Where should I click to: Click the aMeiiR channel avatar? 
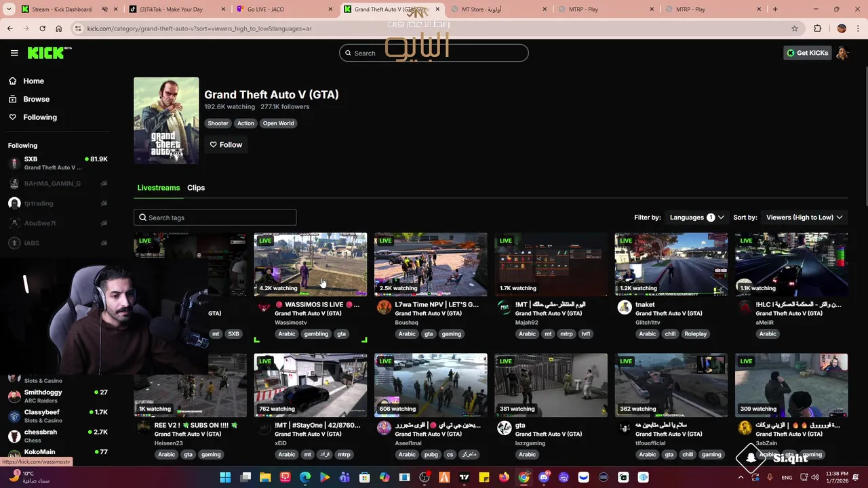coord(745,308)
